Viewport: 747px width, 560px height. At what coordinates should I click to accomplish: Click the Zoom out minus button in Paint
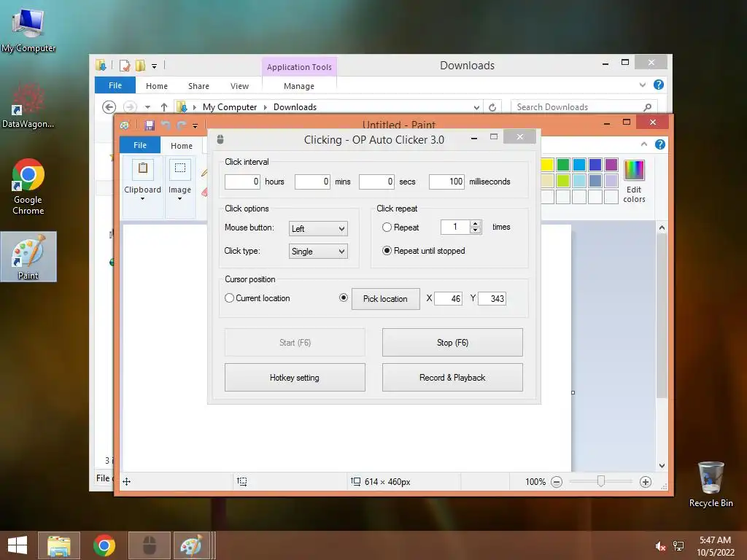[x=557, y=482]
